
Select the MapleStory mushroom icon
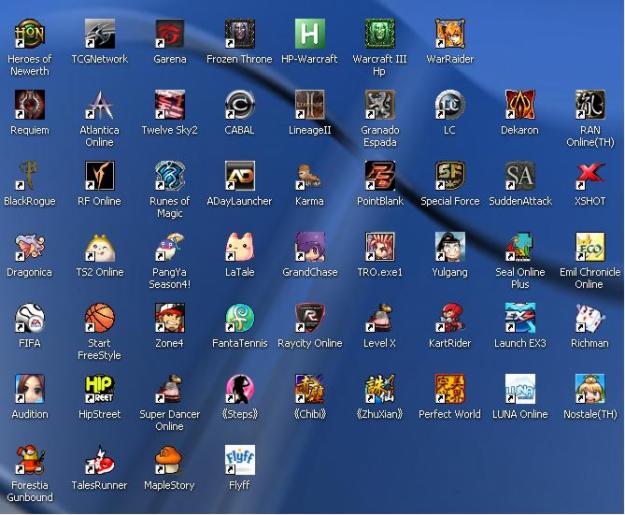(169, 460)
